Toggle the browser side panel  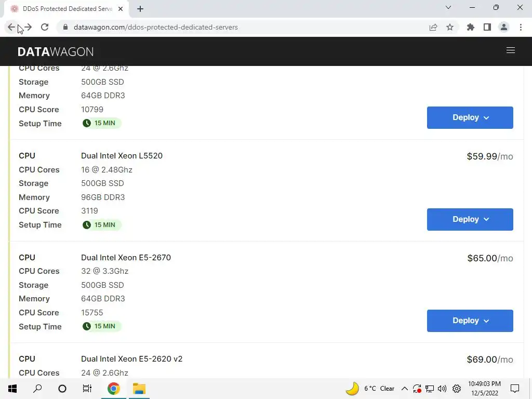click(x=487, y=27)
